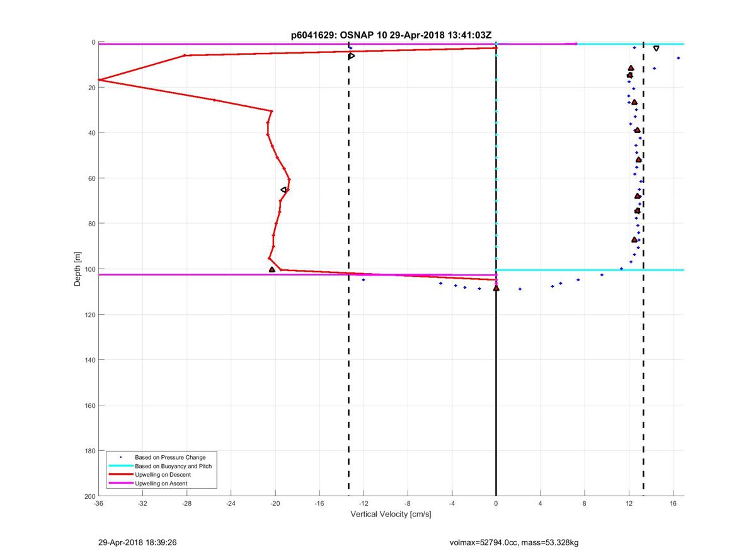The width and height of the screenshot is (756, 558).
Task: Click the depth axis tick label "80"
Action: click(x=91, y=224)
